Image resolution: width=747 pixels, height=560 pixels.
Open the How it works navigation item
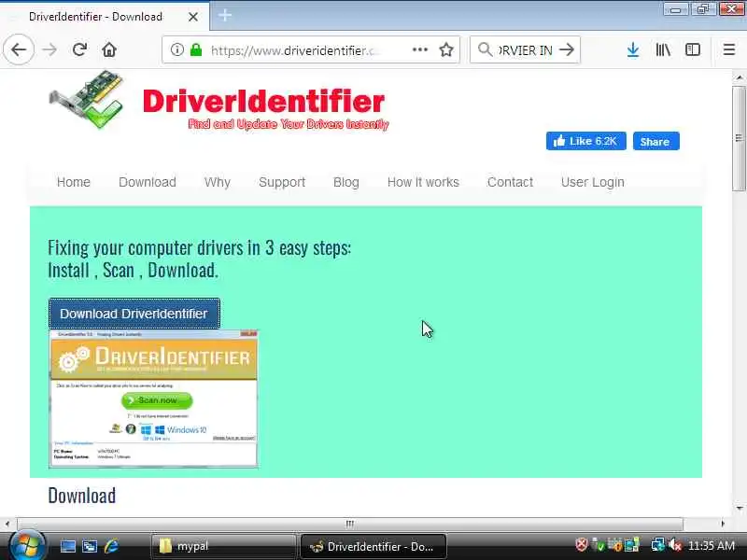click(423, 182)
